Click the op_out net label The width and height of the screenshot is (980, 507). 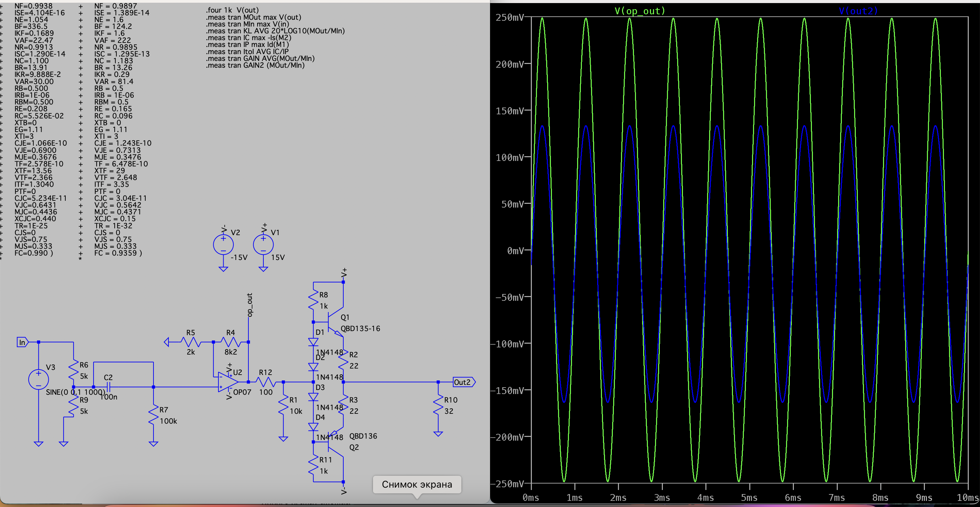point(249,305)
